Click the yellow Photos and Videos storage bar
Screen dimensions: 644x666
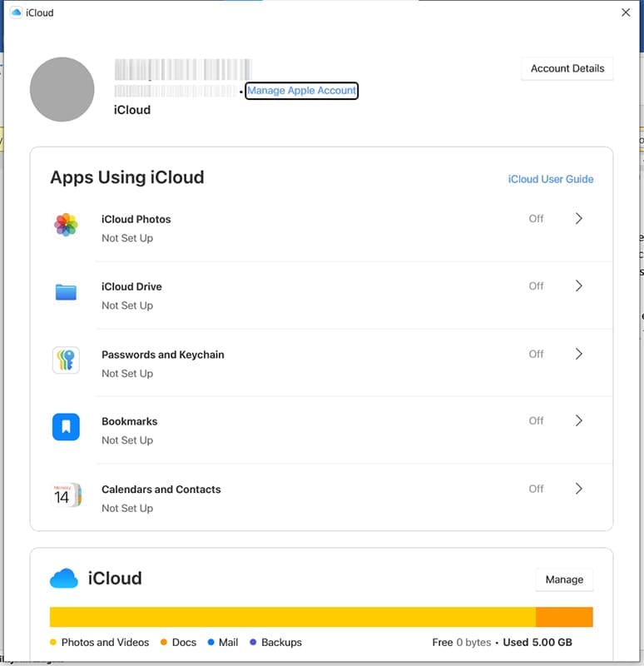[x=291, y=617]
